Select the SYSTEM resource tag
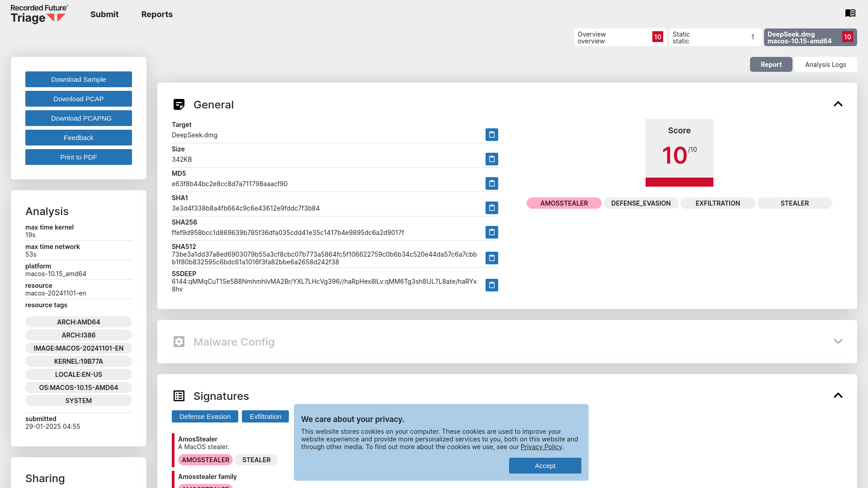Screen dimensions: 868x488 pyautogui.click(x=79, y=401)
